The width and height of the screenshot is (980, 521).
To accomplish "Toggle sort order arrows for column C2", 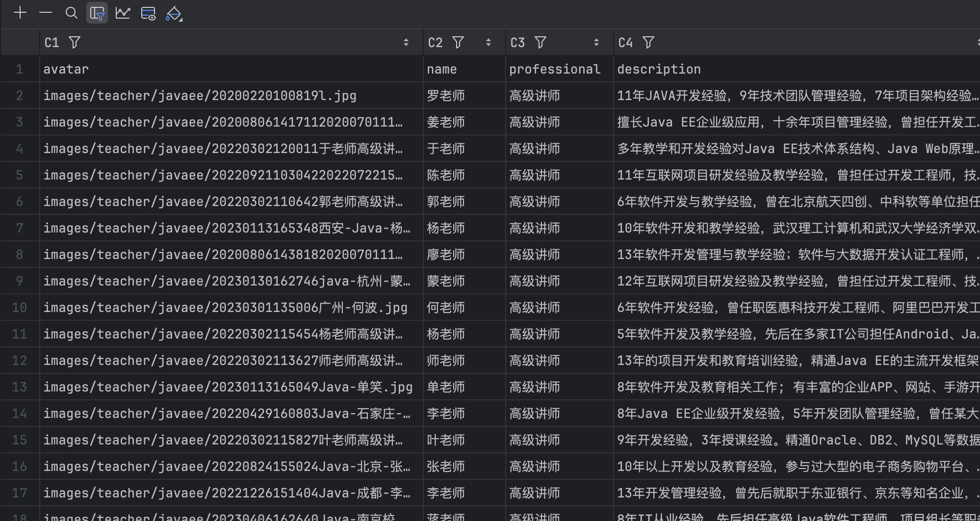I will 489,43.
